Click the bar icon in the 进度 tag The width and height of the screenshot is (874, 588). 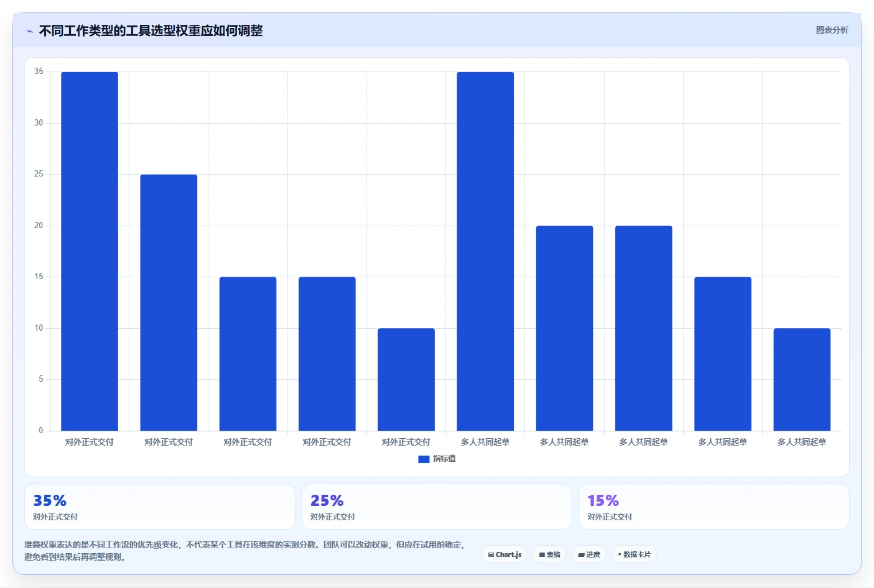[x=581, y=554]
